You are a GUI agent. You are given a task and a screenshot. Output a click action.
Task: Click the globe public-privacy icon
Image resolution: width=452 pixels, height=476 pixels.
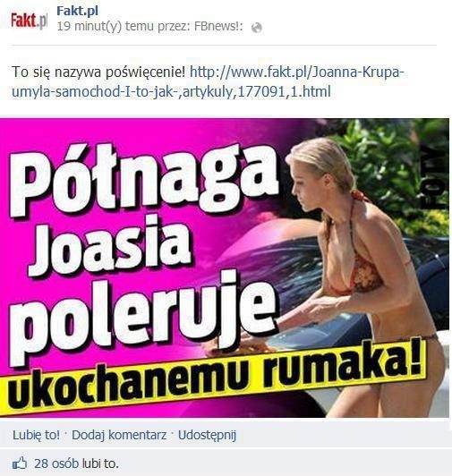click(x=256, y=28)
